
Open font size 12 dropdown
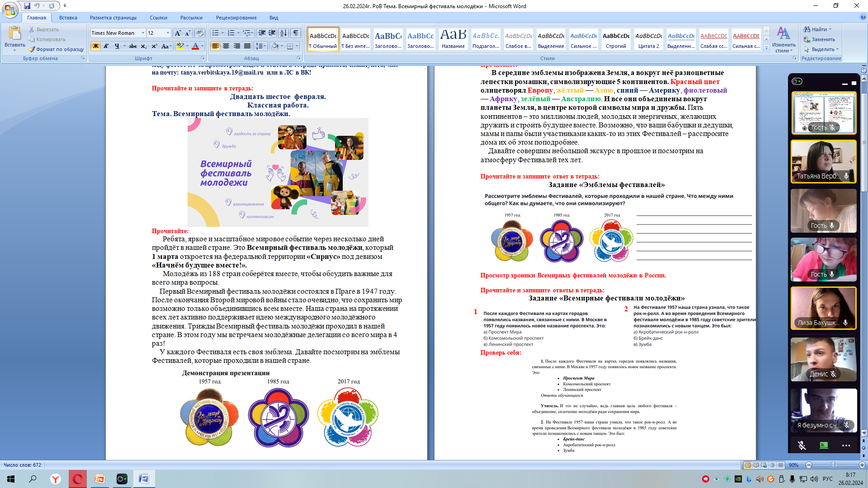[x=168, y=33]
